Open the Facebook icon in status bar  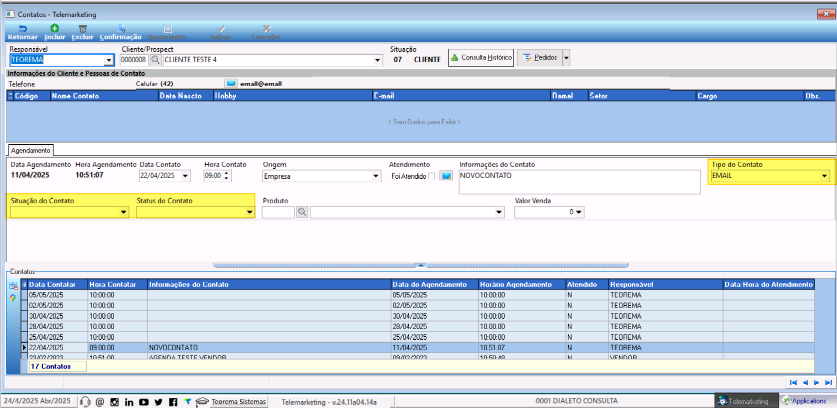pyautogui.click(x=173, y=402)
